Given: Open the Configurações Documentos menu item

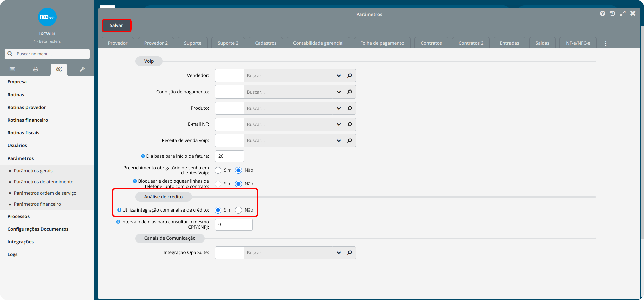Looking at the screenshot, I should [x=38, y=229].
